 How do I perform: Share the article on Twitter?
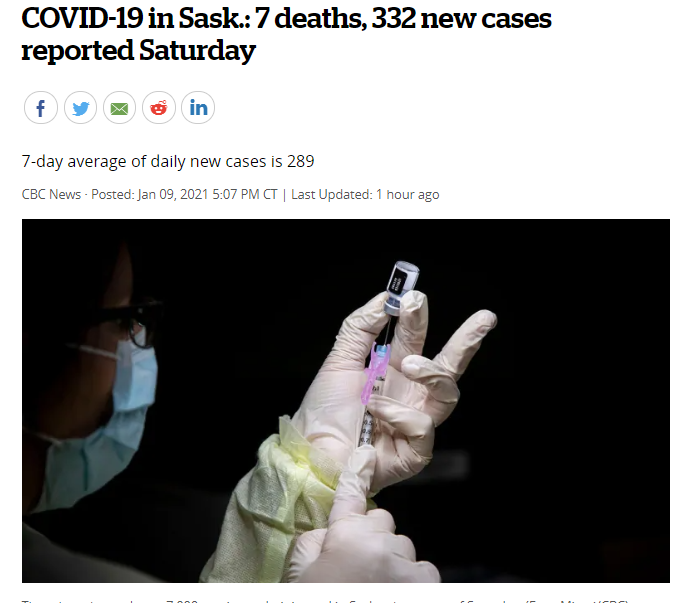point(80,107)
